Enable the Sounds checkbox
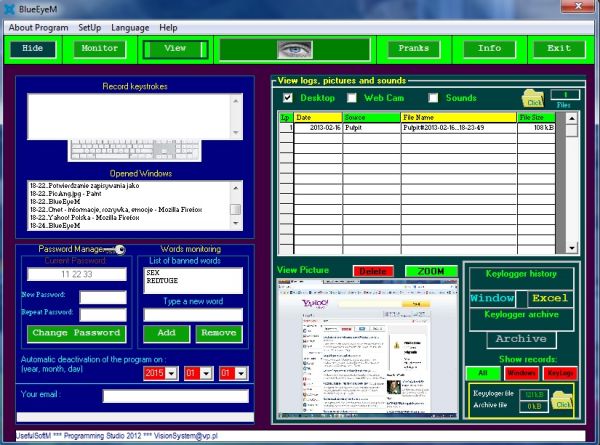The height and width of the screenshot is (445, 600). (433, 98)
